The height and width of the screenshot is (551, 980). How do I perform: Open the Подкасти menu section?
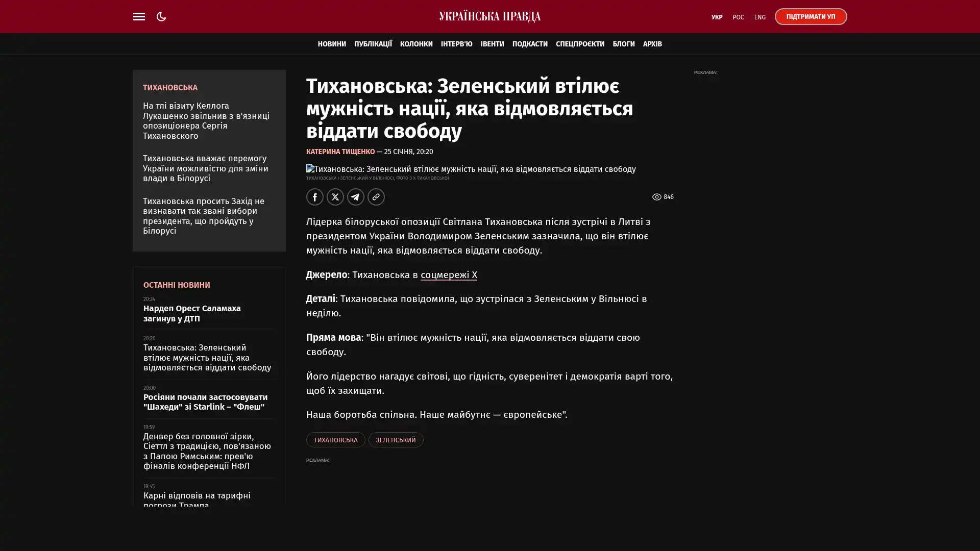click(x=529, y=44)
